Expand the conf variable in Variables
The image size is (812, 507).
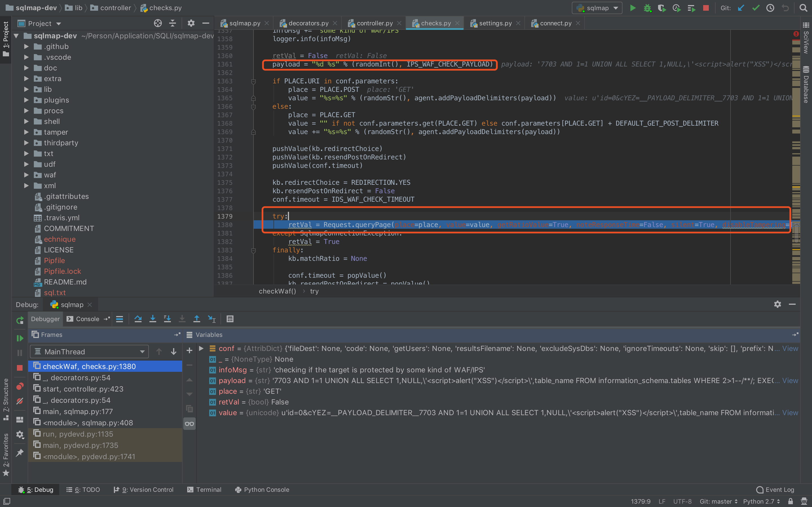pos(201,348)
